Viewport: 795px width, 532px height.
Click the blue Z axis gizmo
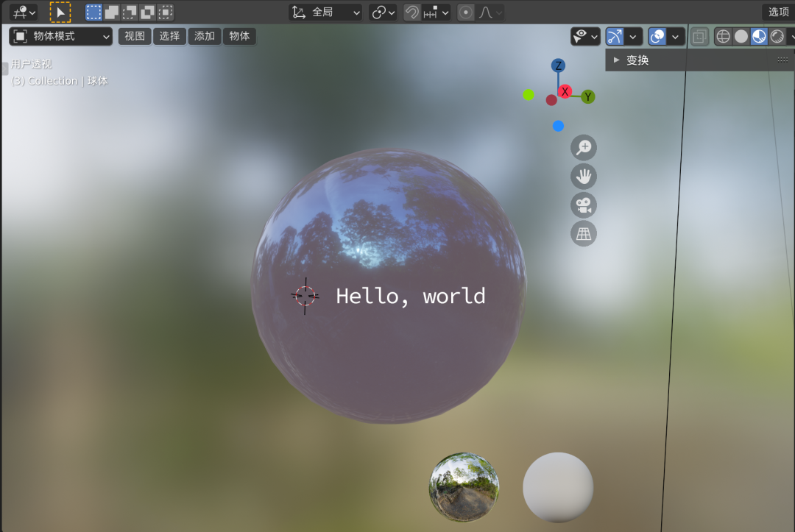click(558, 65)
